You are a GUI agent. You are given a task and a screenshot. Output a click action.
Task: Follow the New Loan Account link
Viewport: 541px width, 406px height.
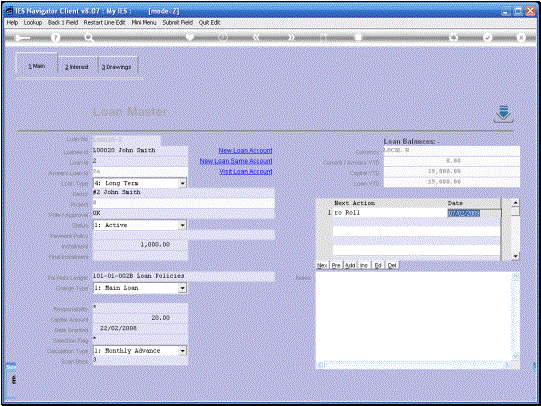coord(245,150)
